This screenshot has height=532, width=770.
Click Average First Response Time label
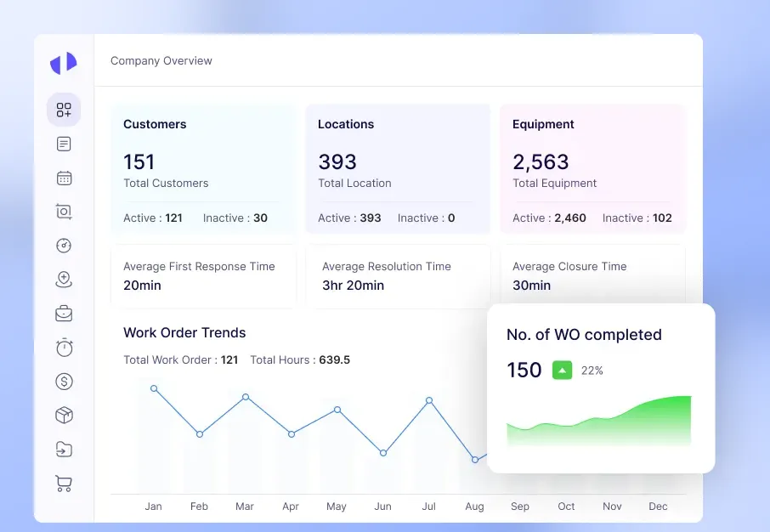pyautogui.click(x=199, y=266)
